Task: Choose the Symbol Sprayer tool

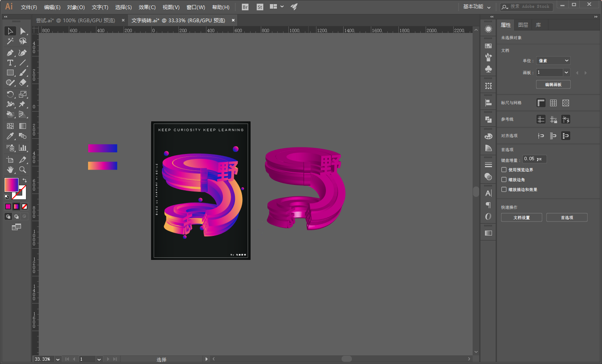Action: [10, 147]
